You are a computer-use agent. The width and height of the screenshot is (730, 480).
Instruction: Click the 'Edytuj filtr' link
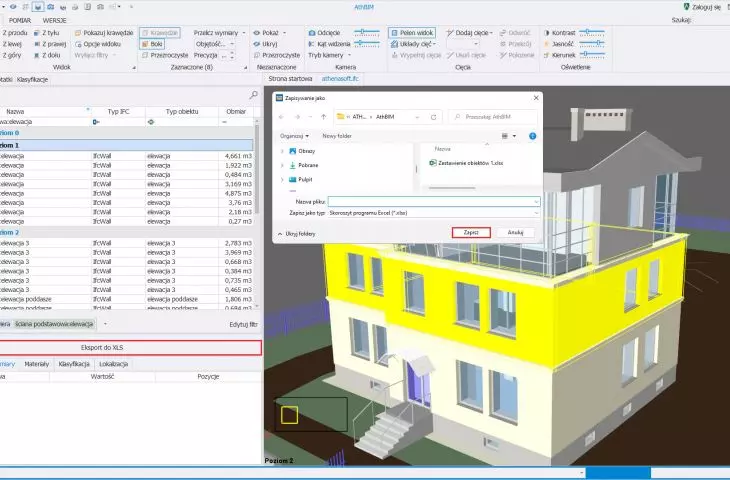click(x=243, y=325)
